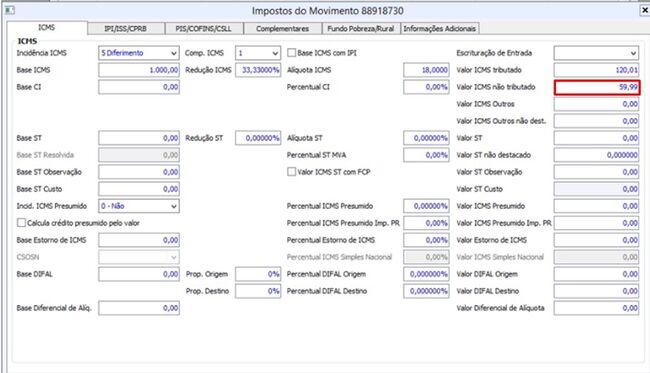Click the Prop. Origem field
This screenshot has height=373, width=650.
[258, 274]
